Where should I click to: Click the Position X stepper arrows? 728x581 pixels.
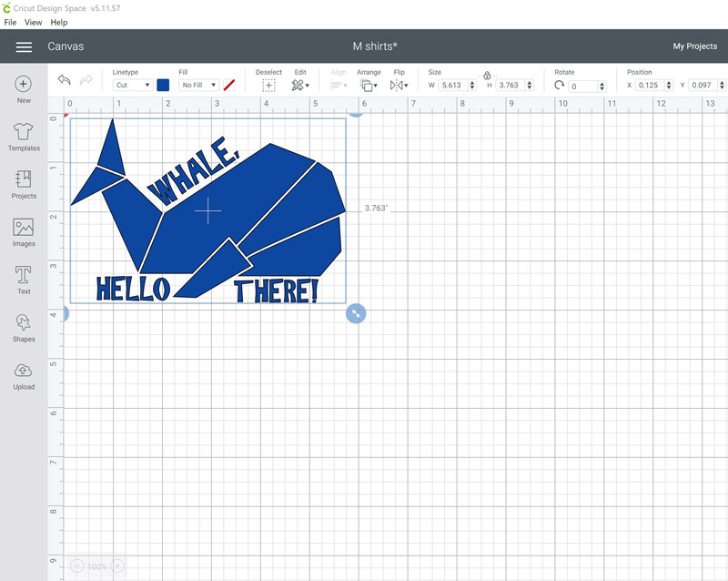[x=669, y=85]
